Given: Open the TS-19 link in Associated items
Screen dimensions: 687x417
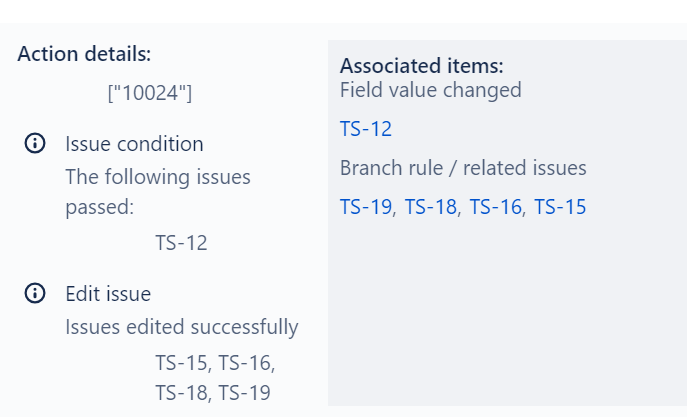Looking at the screenshot, I should click(366, 207).
